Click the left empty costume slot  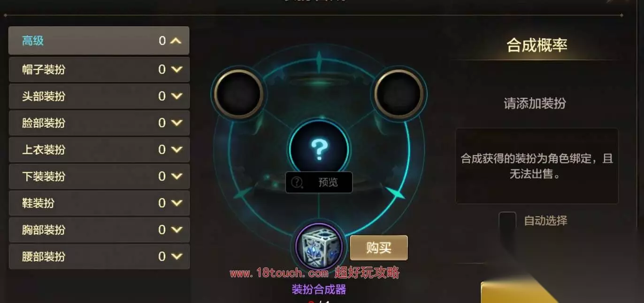pos(238,93)
